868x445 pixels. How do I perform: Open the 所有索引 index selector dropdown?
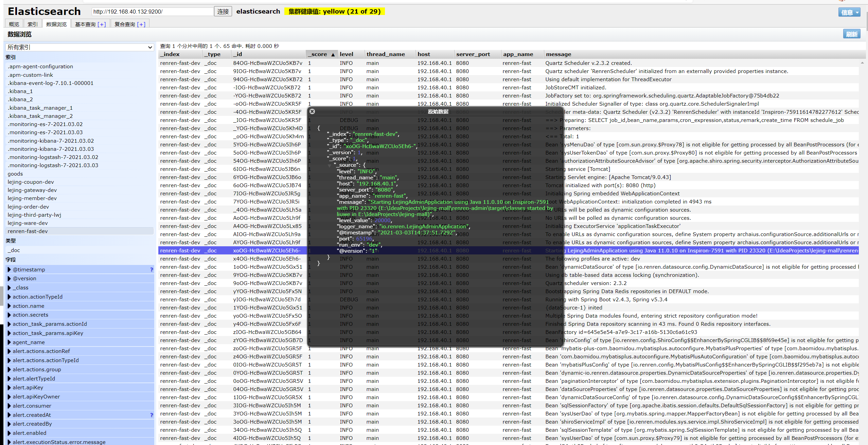click(x=79, y=47)
